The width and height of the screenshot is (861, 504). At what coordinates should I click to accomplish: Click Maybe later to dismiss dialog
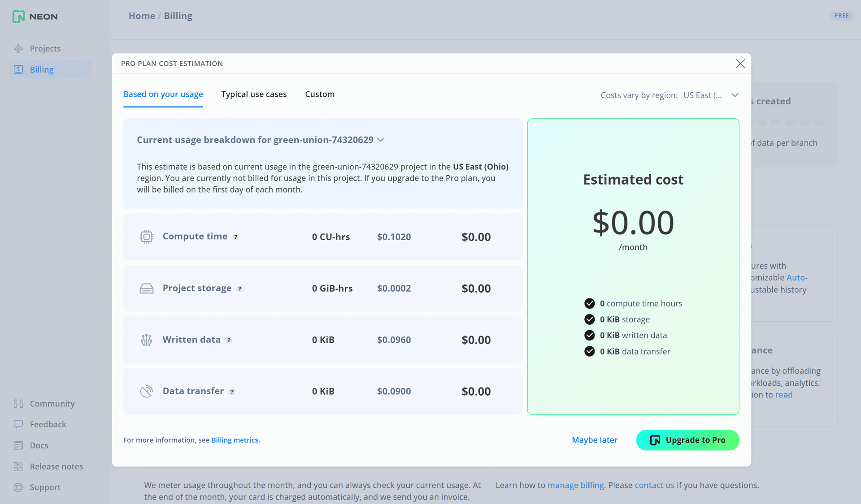pyautogui.click(x=595, y=439)
